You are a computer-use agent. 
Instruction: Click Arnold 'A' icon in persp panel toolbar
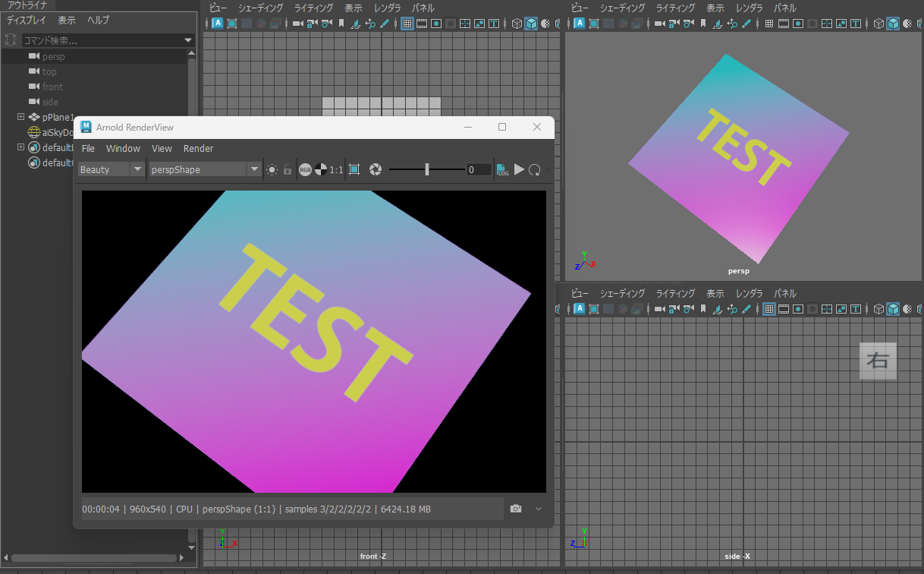[x=580, y=24]
